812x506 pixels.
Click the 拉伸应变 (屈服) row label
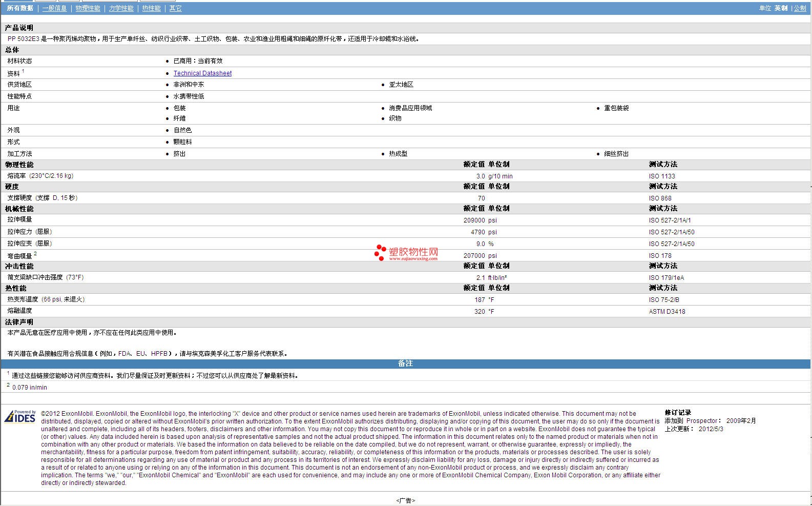(30, 244)
